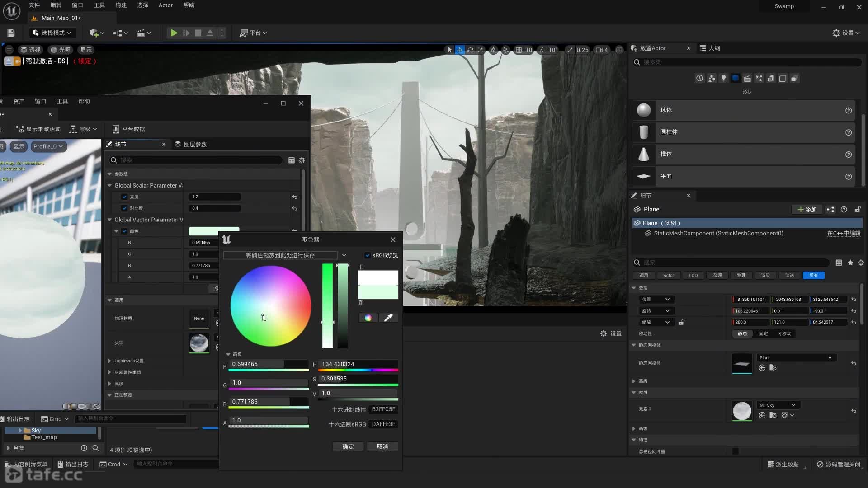The width and height of the screenshot is (868, 488).
Task: Uncheck the 亮度 parameter checkbox
Action: tap(124, 197)
